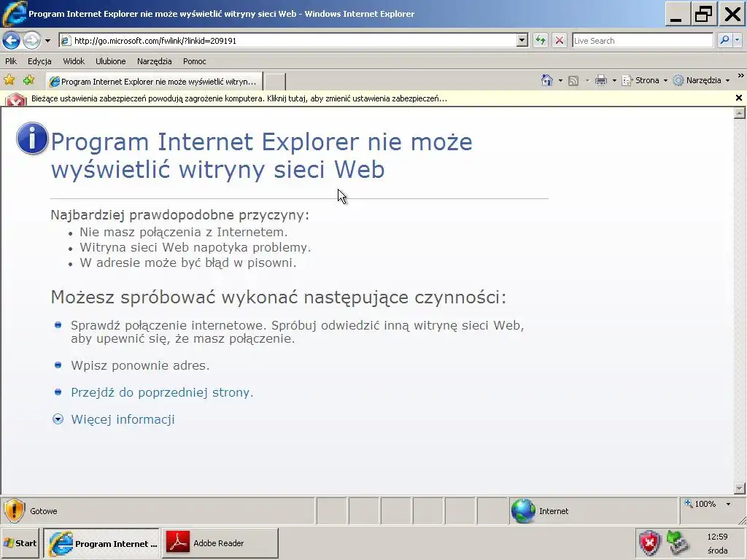Click the Home page icon

pos(547,80)
